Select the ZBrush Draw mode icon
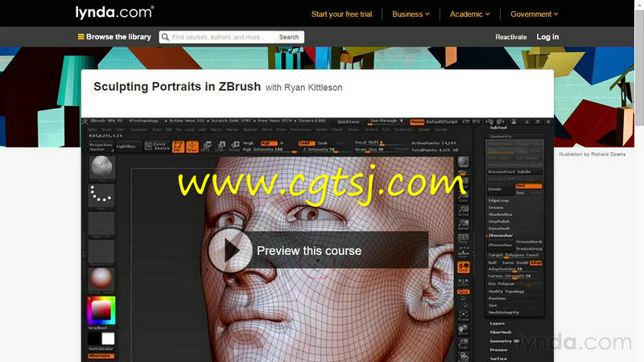 coord(192,146)
